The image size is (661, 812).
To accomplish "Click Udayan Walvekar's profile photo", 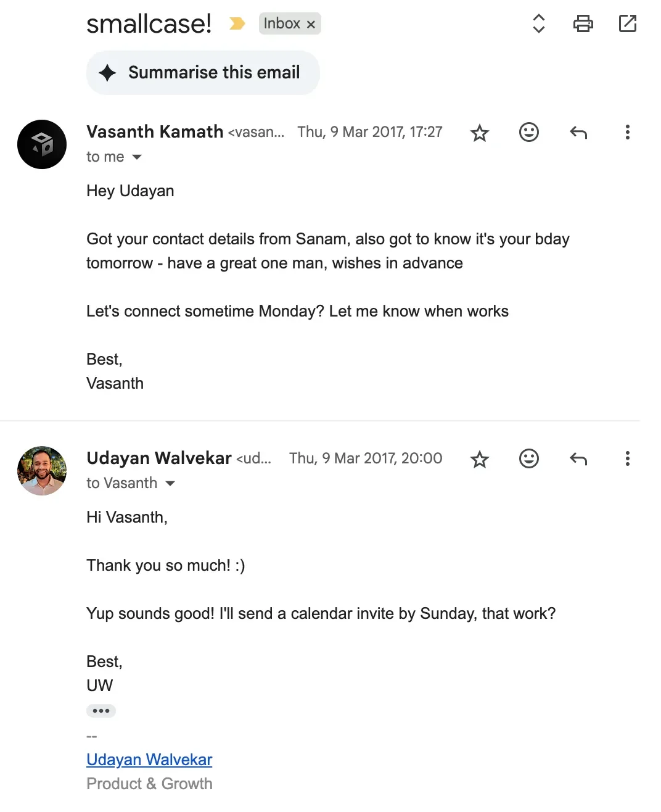I will (x=42, y=471).
